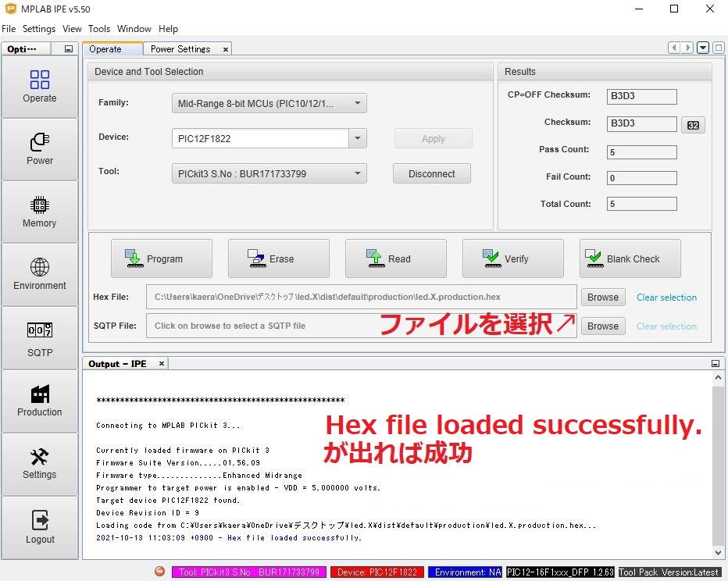Open the SQTP sidebar icon
This screenshot has width=728, height=581.
point(40,339)
